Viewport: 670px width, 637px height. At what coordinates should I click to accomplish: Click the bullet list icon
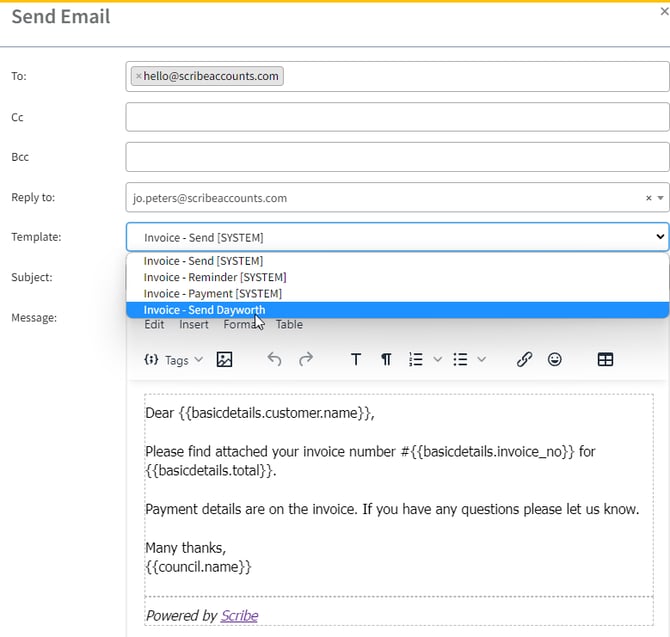(460, 360)
